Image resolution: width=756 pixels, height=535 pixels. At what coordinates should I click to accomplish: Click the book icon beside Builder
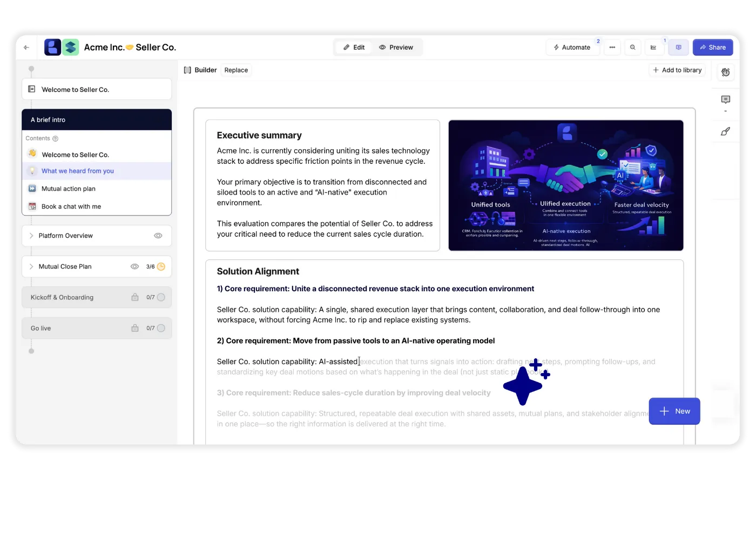[187, 70]
